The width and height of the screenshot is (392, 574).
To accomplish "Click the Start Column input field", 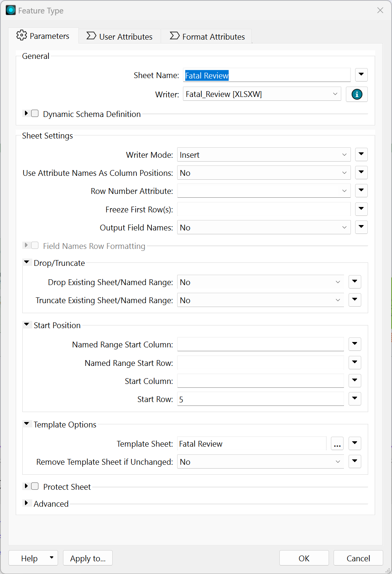I will pos(261,381).
